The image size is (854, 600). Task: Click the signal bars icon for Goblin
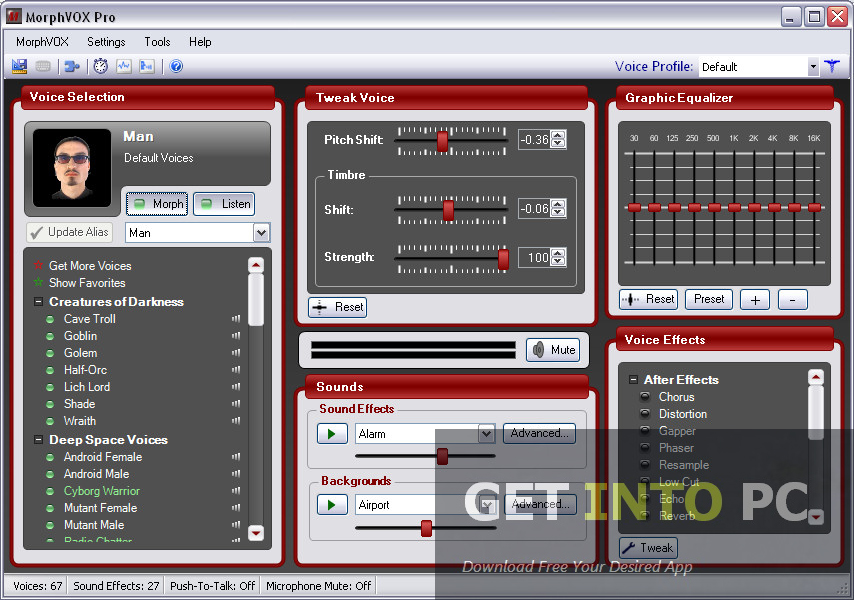[236, 335]
